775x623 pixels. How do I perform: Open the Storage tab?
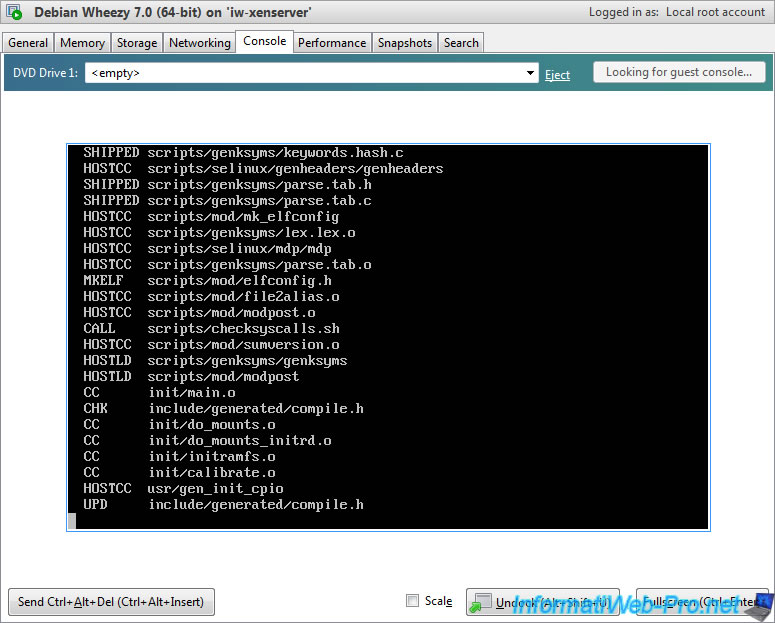(x=137, y=43)
